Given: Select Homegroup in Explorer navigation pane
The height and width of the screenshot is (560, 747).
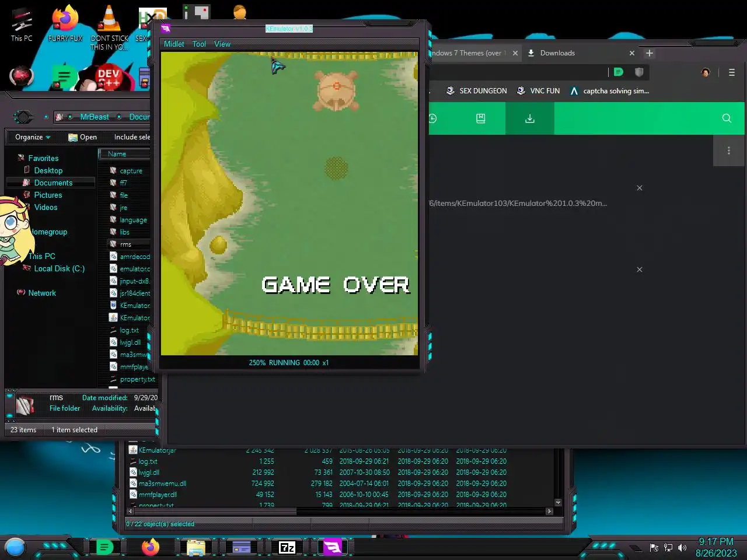Looking at the screenshot, I should click(x=49, y=232).
